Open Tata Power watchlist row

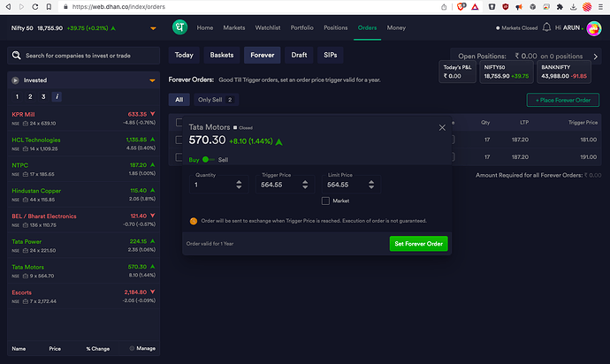tap(84, 246)
